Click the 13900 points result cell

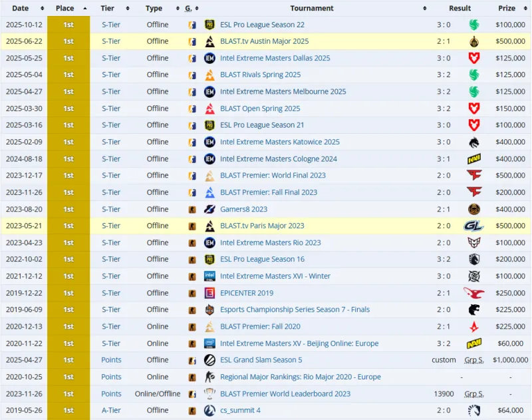tap(444, 394)
